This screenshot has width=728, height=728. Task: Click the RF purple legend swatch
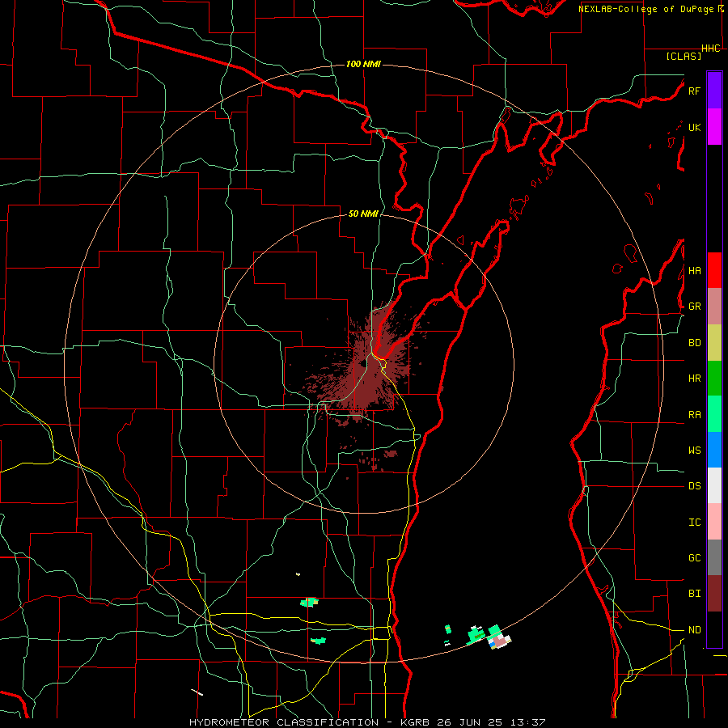714,91
